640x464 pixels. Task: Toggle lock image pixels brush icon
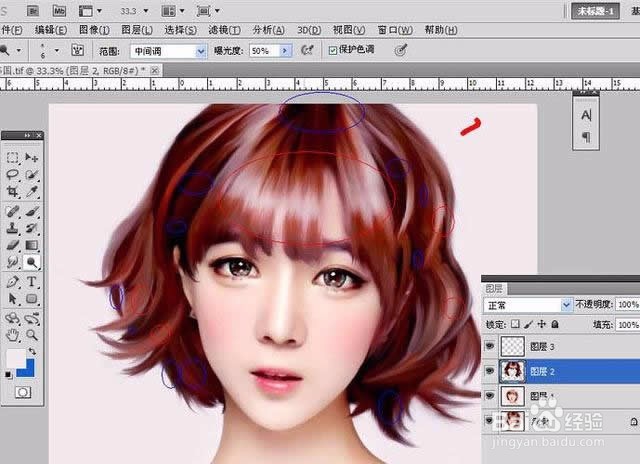[x=529, y=324]
